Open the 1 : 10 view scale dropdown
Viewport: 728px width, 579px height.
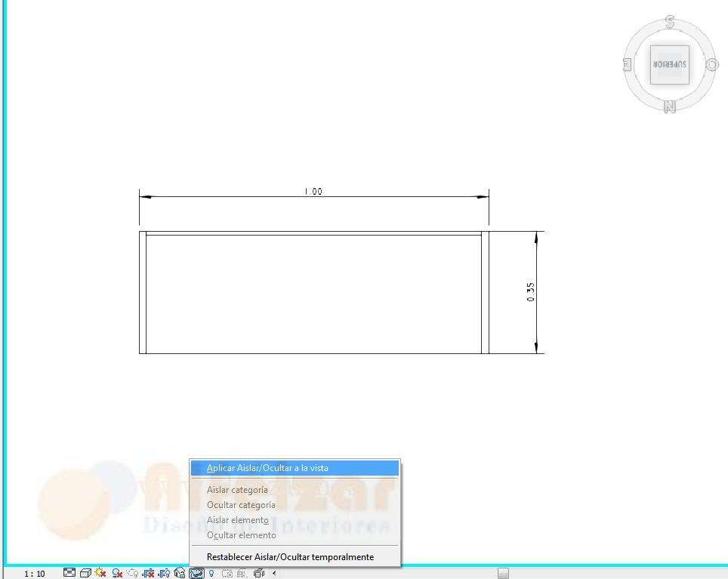pyautogui.click(x=34, y=574)
